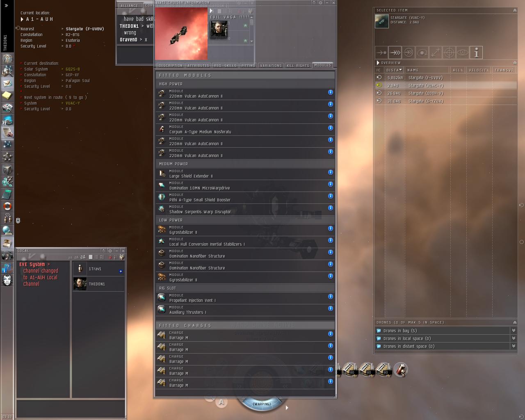
Task: Switch to the Attributes tab
Action: pos(198,66)
